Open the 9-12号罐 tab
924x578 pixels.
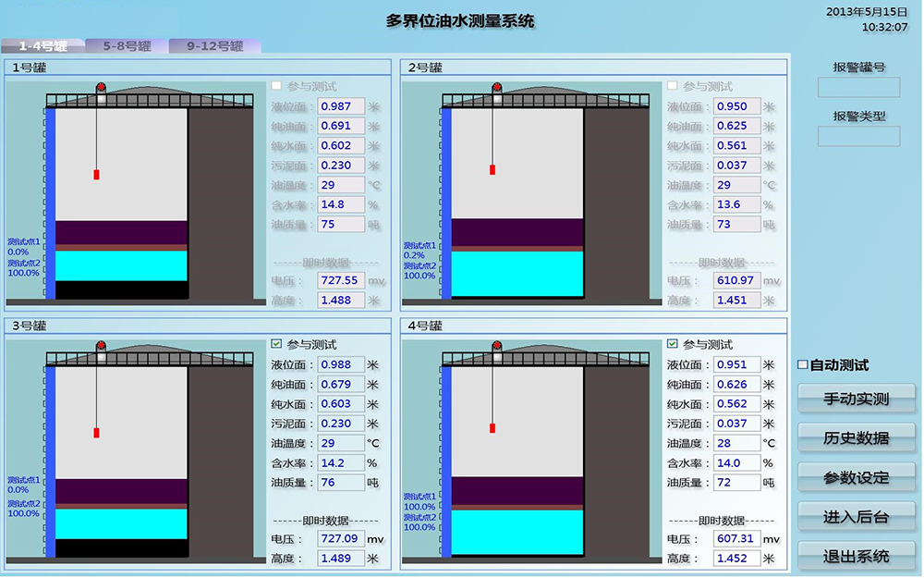[214, 45]
